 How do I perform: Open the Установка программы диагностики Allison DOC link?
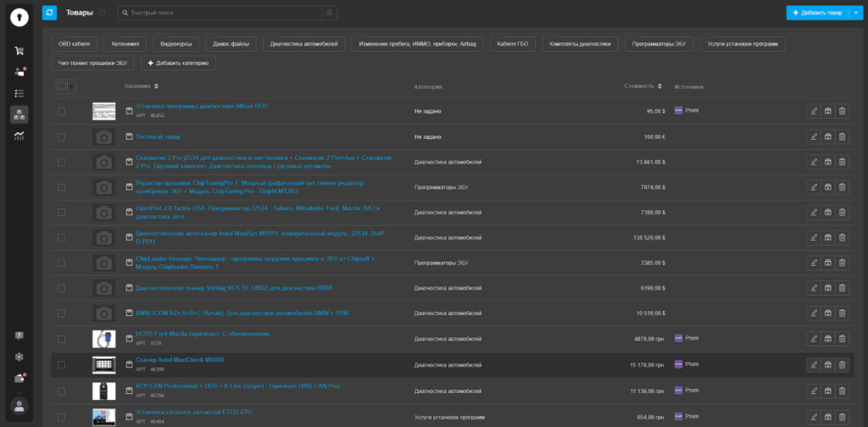(202, 106)
